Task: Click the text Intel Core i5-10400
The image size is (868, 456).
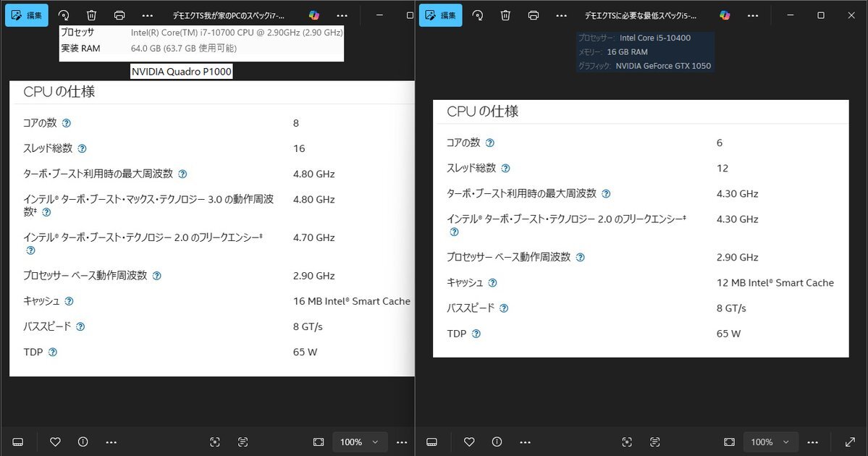Action: tap(655, 38)
